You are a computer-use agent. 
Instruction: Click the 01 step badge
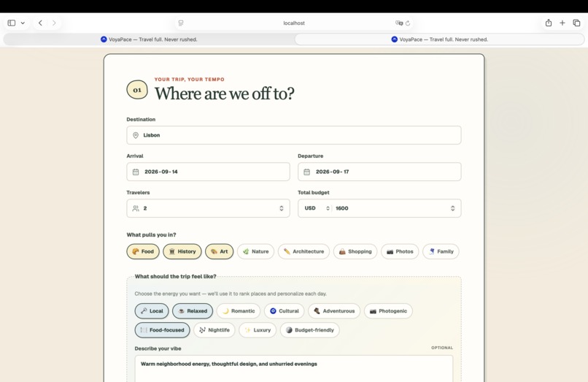[x=137, y=90]
